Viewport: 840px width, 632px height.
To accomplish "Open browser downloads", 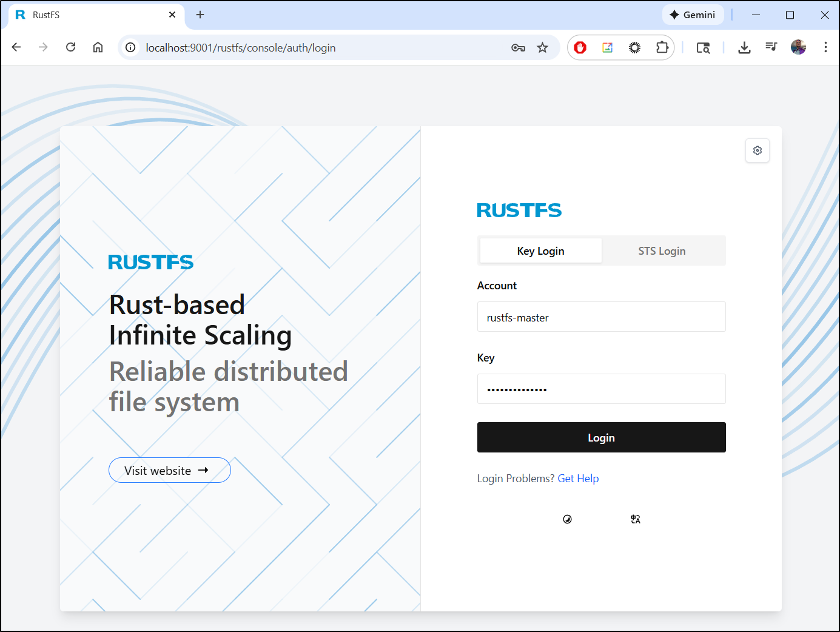I will pyautogui.click(x=744, y=48).
